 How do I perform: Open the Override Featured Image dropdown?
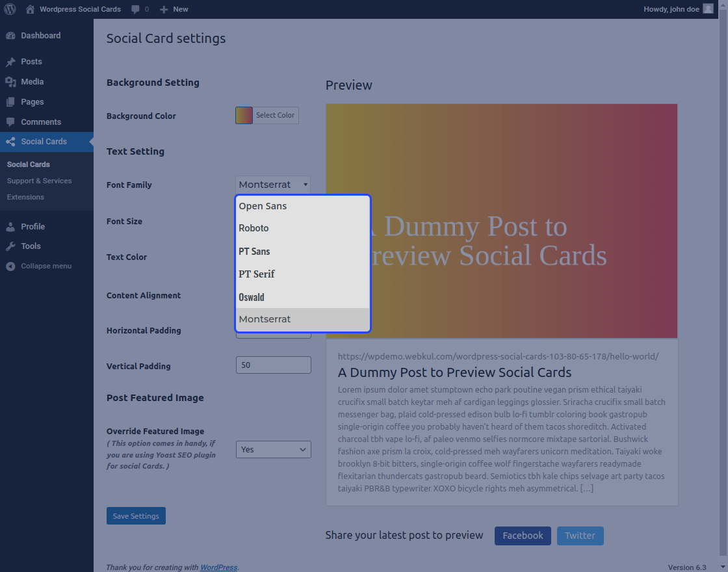tap(273, 449)
